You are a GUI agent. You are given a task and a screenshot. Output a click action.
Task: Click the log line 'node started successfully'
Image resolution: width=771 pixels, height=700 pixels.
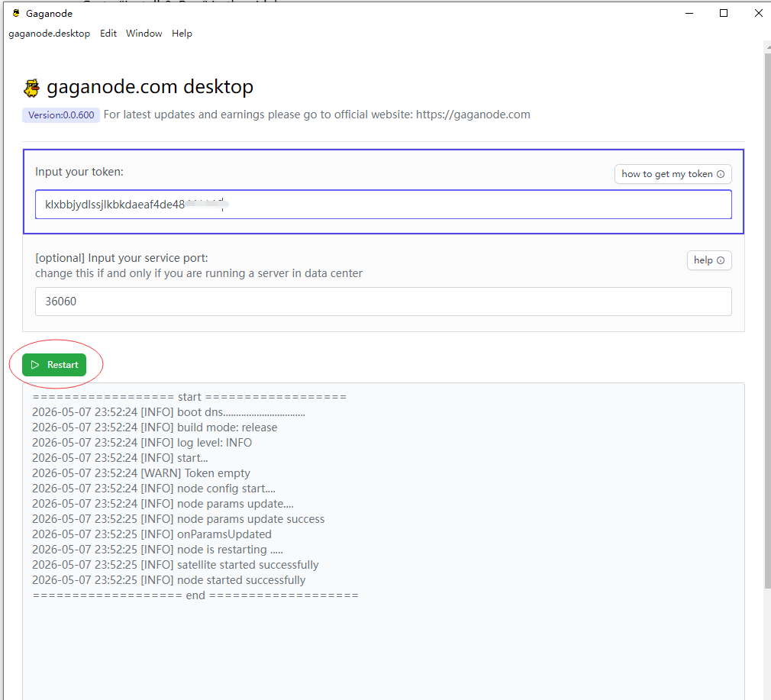[169, 580]
